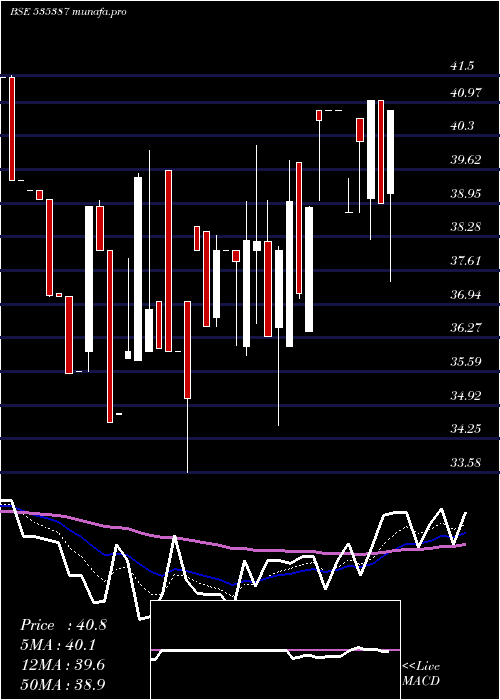Image resolution: width=500 pixels, height=700 pixels.
Task: Click inside the Live MACD inset chart
Action: (275, 650)
